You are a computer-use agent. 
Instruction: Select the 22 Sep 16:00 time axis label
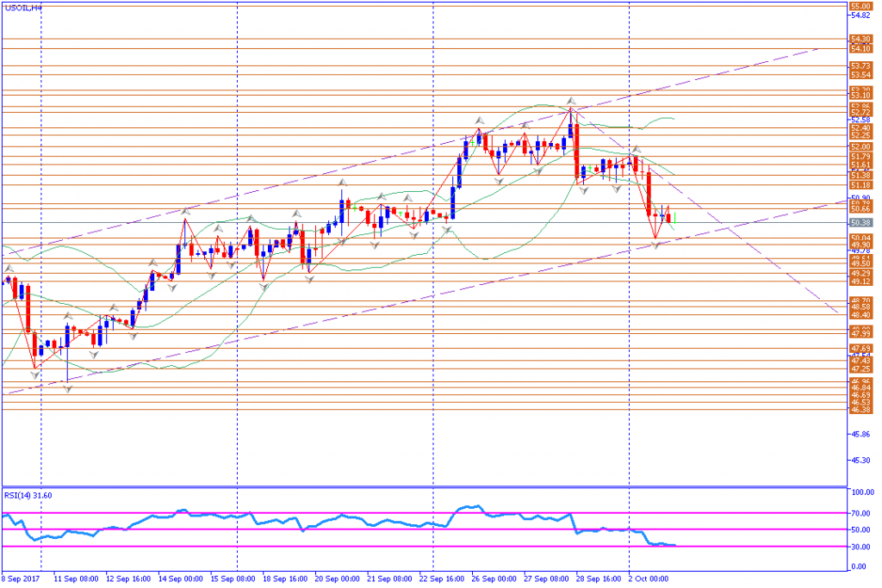(x=442, y=579)
